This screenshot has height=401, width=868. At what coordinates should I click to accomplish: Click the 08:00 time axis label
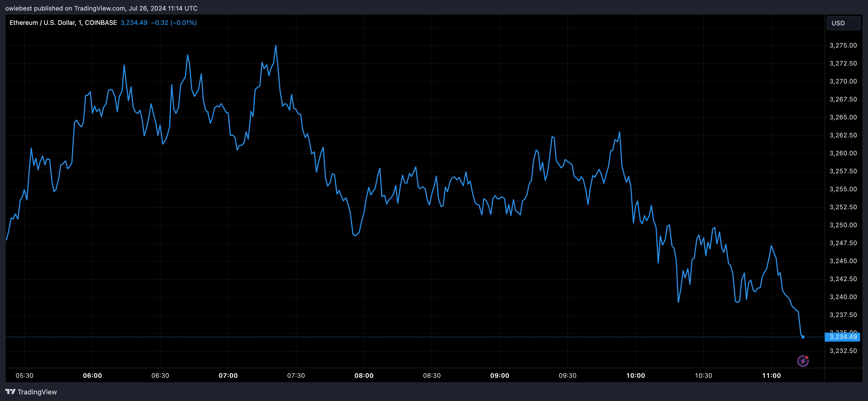click(364, 375)
